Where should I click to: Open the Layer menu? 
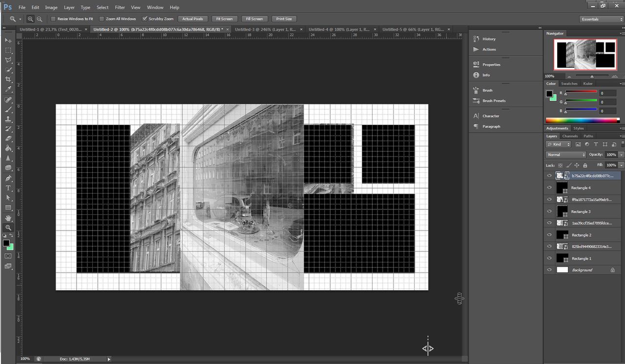(69, 7)
